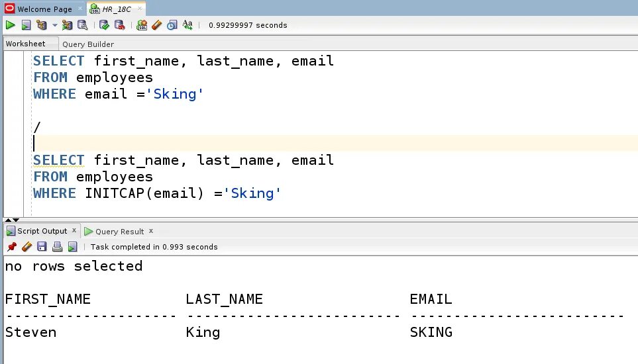Click the SQL Tuning Advisor icon
The width and height of the screenshot is (638, 364).
[x=83, y=25]
